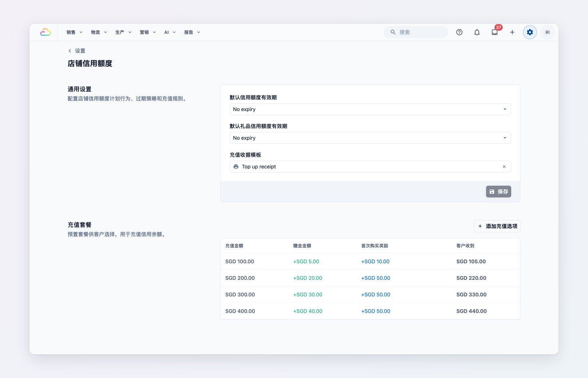This screenshot has height=378, width=588.
Task: Open the settings gear icon
Action: coord(530,32)
